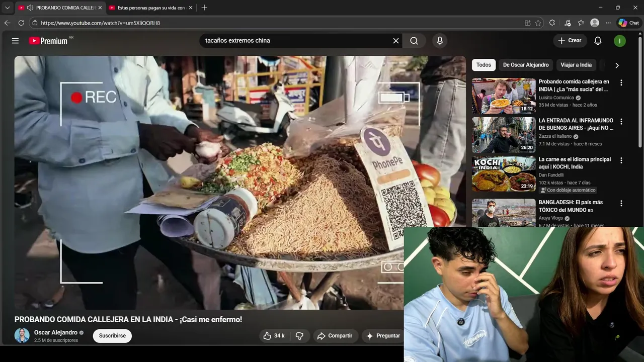
Task: Click the Dan Fandelli channel name
Action: coord(551,175)
